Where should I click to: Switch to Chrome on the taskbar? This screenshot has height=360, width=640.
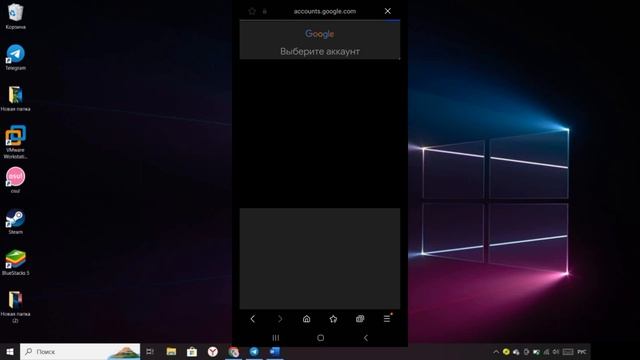(233, 351)
